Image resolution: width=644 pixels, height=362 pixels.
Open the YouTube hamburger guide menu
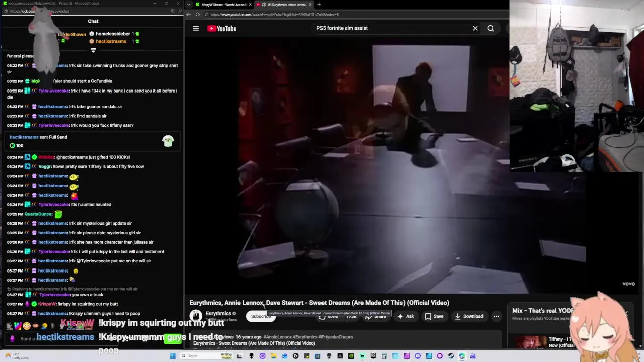[196, 28]
